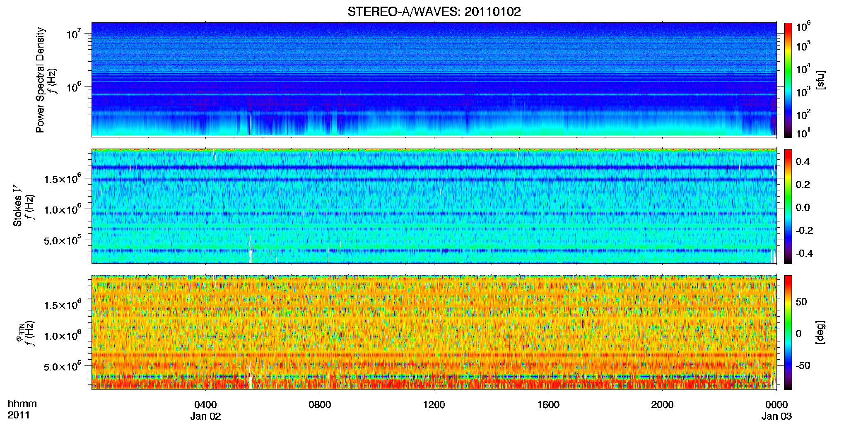Click the Jan 02 date label
868x447 pixels.
click(205, 416)
